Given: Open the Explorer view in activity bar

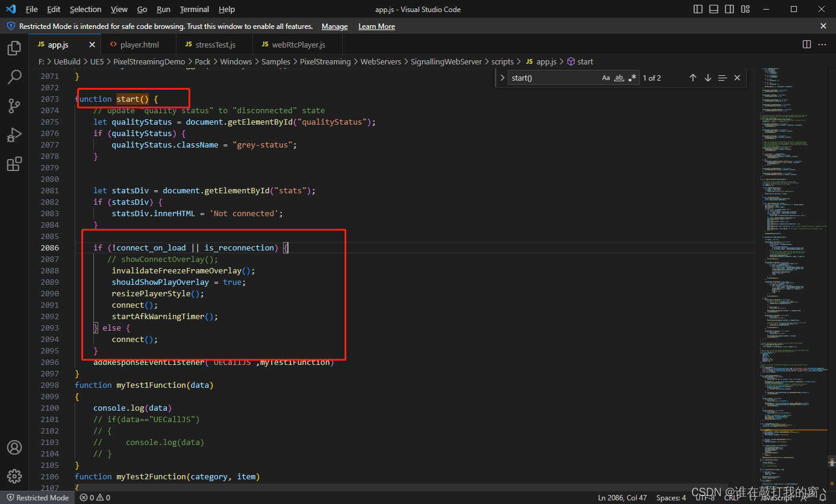Looking at the screenshot, I should click(x=14, y=48).
